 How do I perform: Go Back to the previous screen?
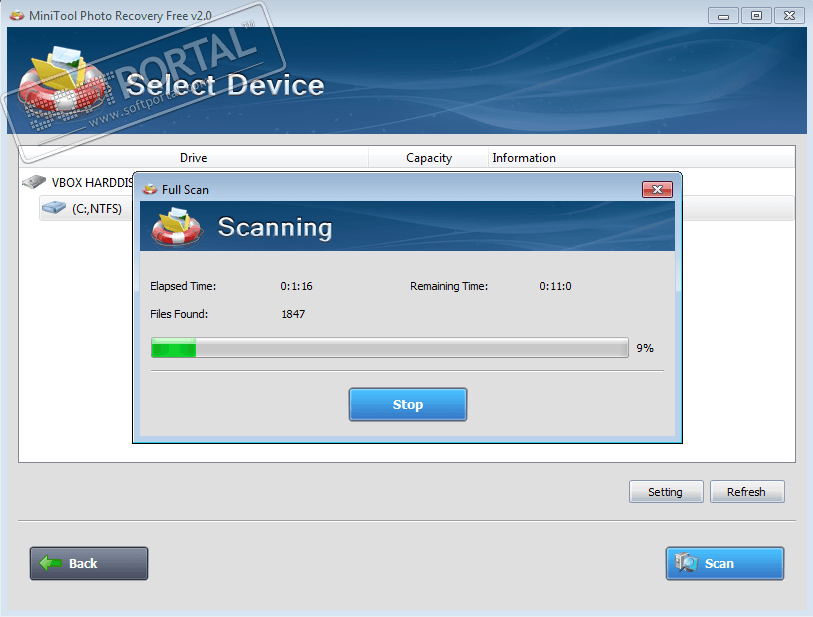89,563
